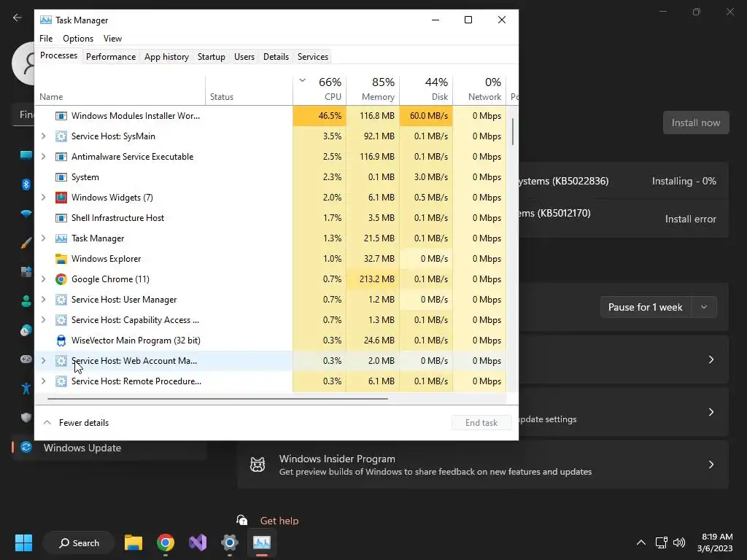Click the horizontal scrollbar under process list

[217, 399]
